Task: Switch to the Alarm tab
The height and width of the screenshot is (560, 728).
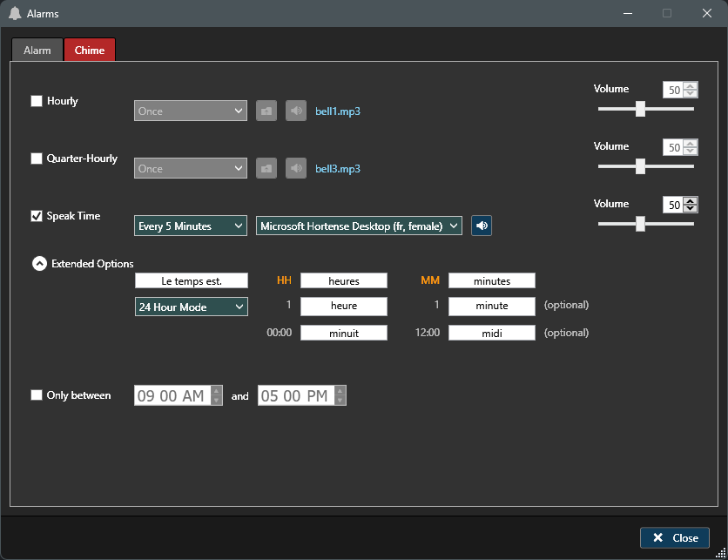Action: click(37, 51)
